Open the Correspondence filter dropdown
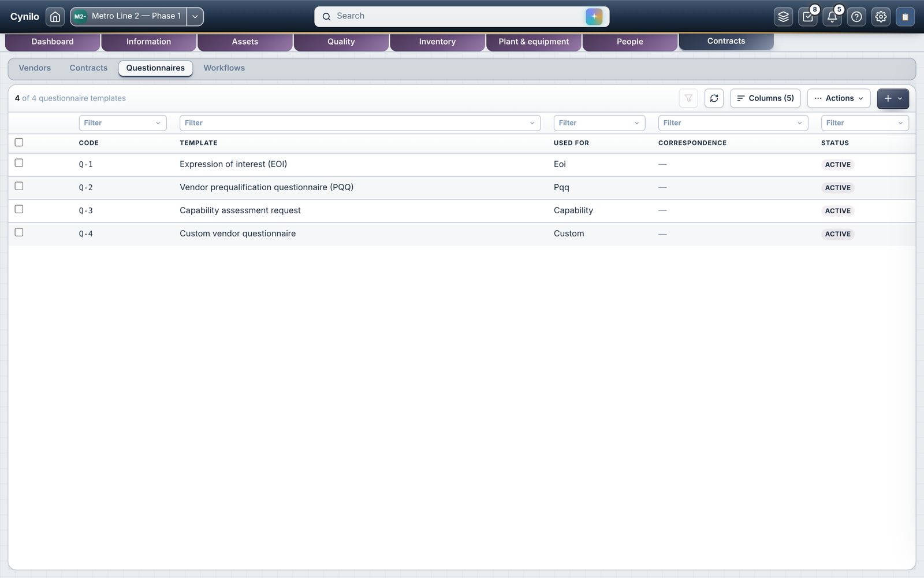The height and width of the screenshot is (578, 924). (733, 123)
